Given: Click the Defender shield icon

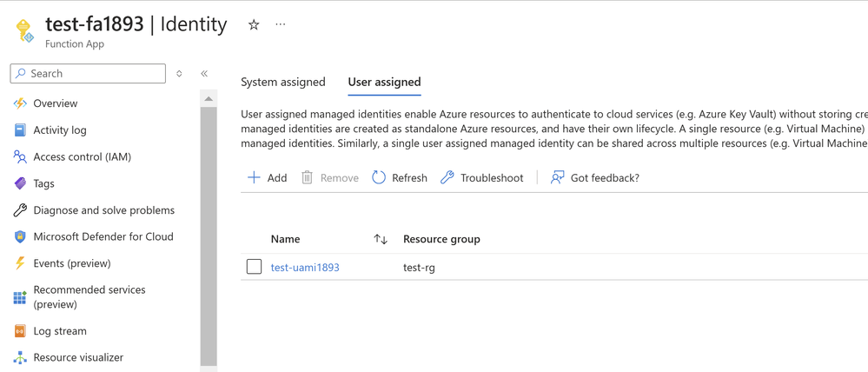Looking at the screenshot, I should (20, 237).
